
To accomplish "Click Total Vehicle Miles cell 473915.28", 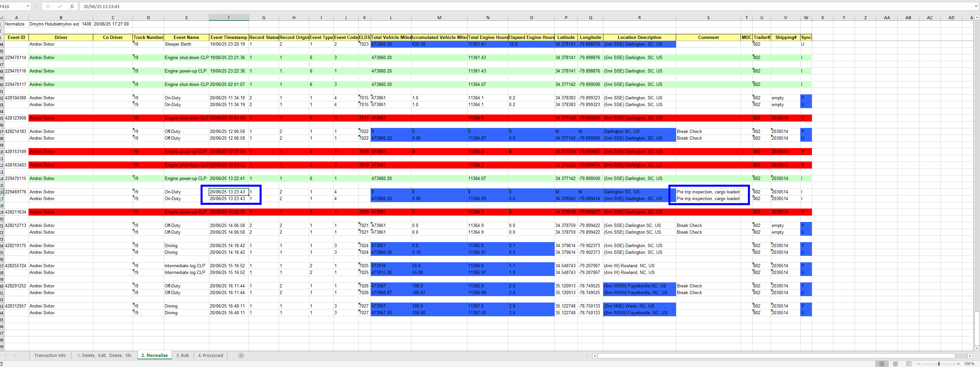I will [x=391, y=273].
